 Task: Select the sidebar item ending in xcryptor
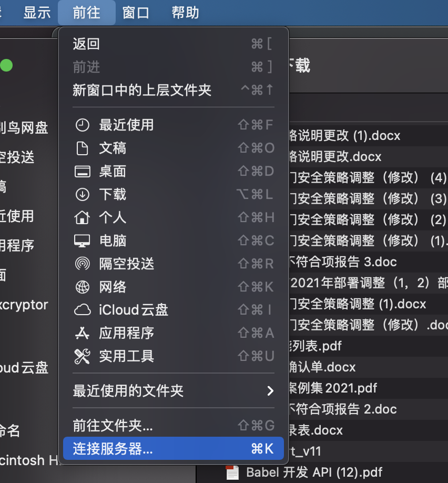[x=24, y=305]
